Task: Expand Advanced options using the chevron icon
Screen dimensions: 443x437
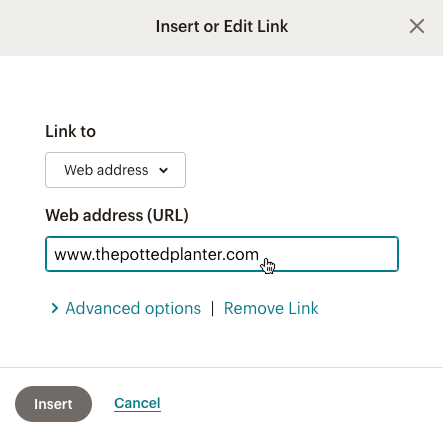Action: (55, 308)
